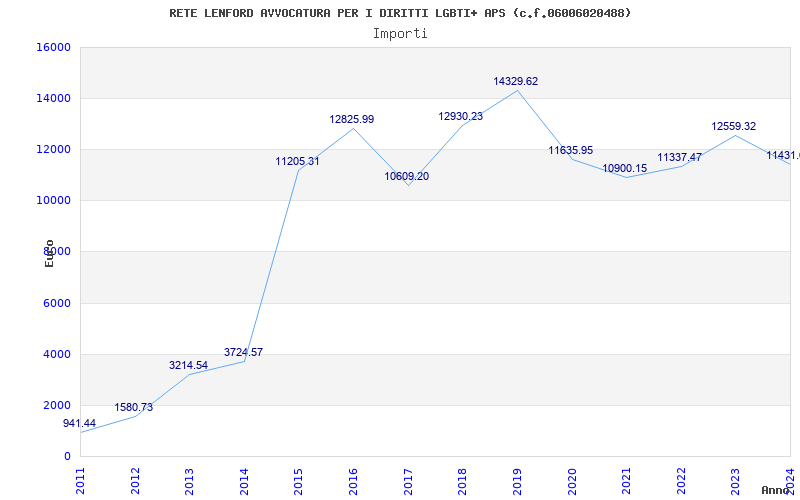Click the x-axis year 2016
This screenshot has height=500, width=800.
(353, 482)
